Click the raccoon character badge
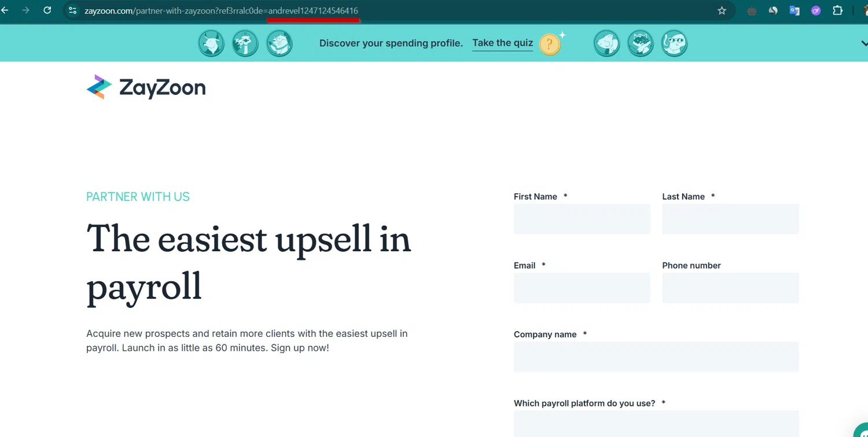868x437 pixels. pyautogui.click(x=641, y=43)
